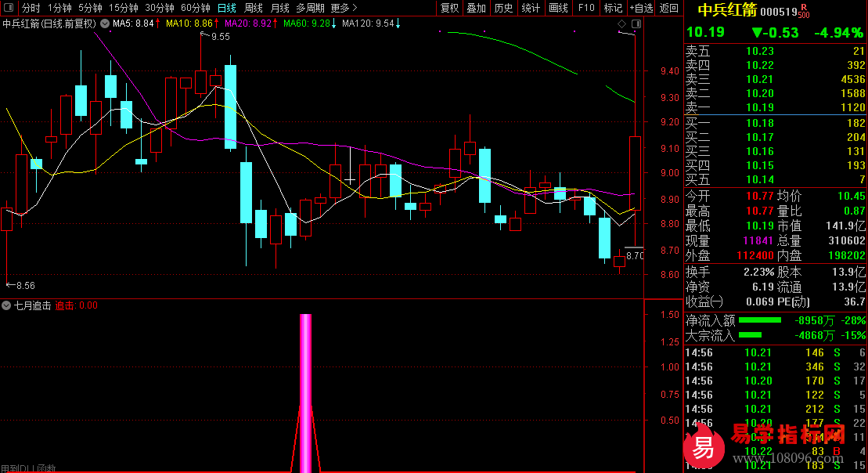The height and width of the screenshot is (473, 868).
Task: Expand the 七月追击 indicator dropdown
Action: 6,305
